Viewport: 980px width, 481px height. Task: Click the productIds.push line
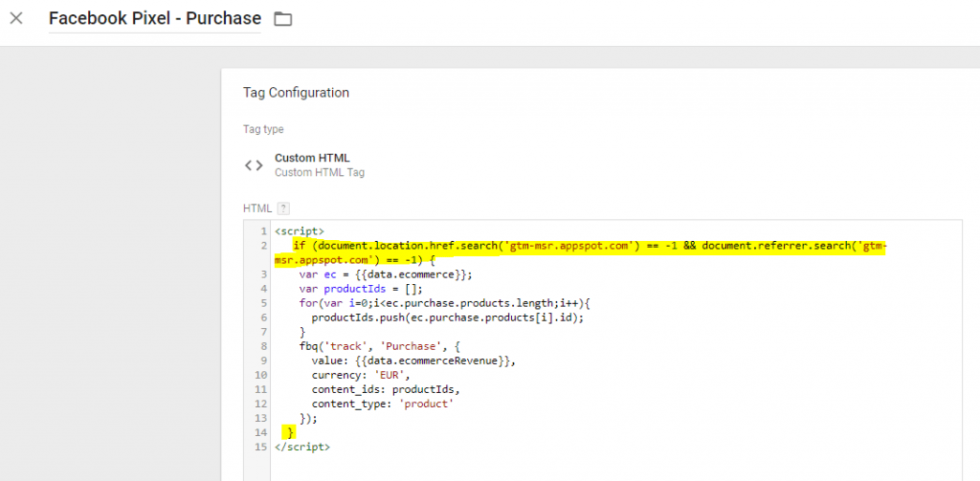pyautogui.click(x=450, y=317)
